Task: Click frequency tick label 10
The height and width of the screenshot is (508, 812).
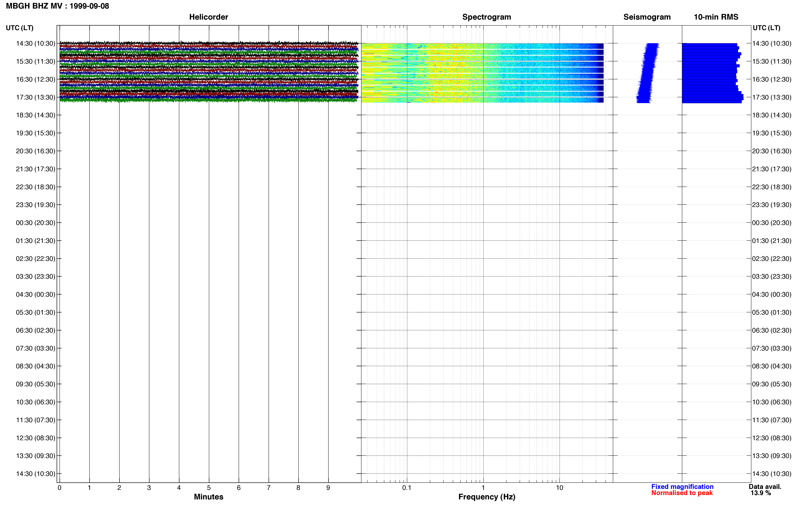Action: [559, 487]
